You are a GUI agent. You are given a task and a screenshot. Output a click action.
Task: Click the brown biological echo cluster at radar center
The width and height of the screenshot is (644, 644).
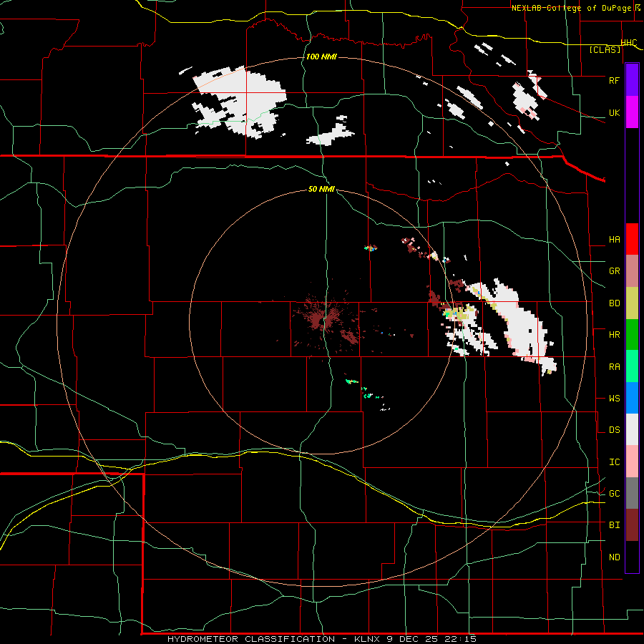[324, 321]
